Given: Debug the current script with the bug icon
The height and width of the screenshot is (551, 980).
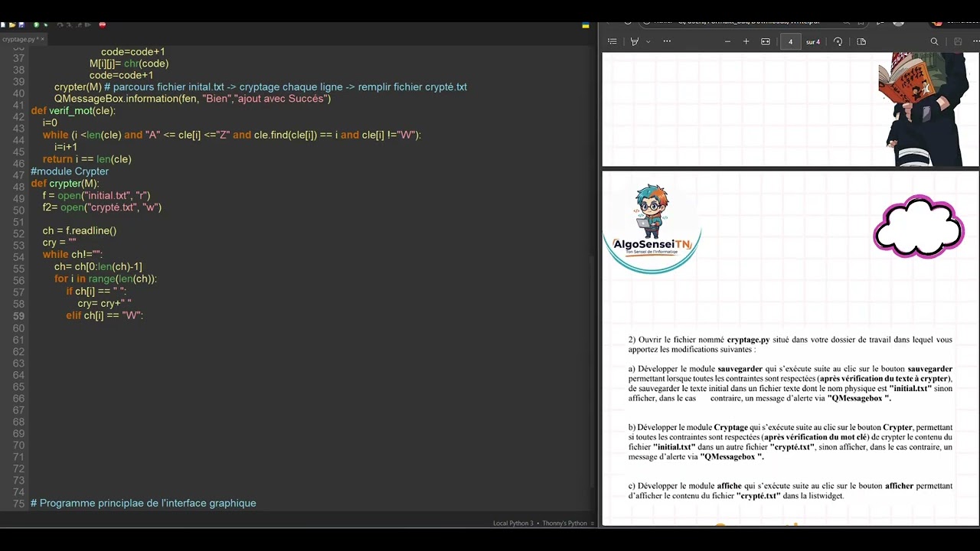Looking at the screenshot, I should coord(46,25).
